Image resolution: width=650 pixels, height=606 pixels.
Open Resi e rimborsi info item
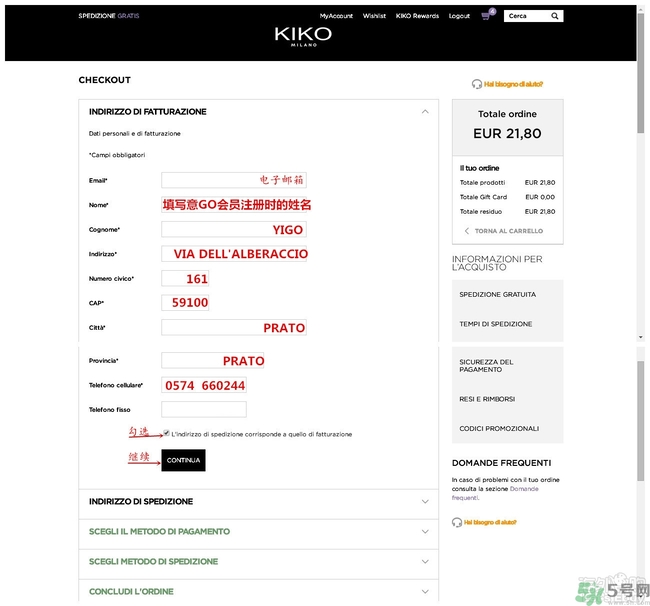487,399
